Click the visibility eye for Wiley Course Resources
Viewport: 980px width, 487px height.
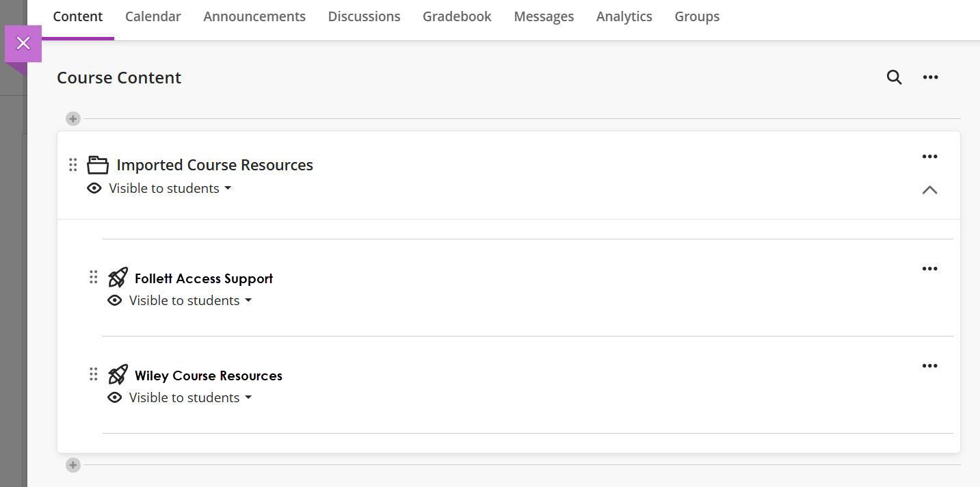tap(115, 397)
